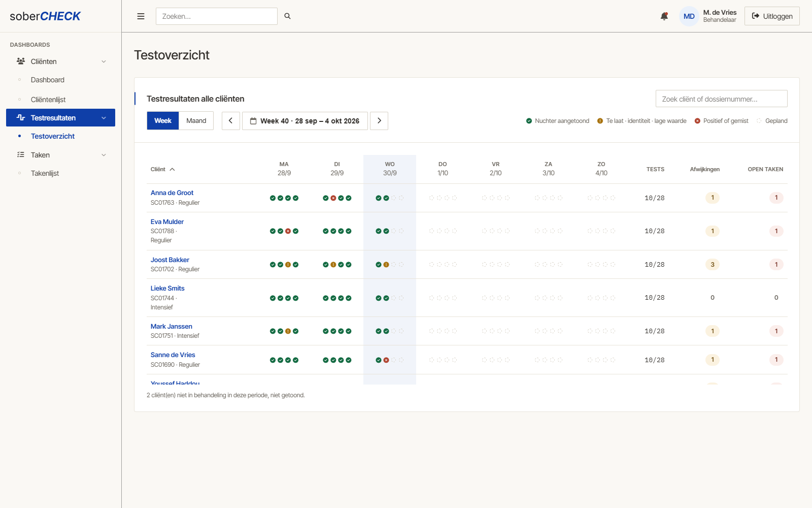The width and height of the screenshot is (812, 508).
Task: Click the amber late test for Mark Janssen on Monday
Action: click(x=288, y=331)
